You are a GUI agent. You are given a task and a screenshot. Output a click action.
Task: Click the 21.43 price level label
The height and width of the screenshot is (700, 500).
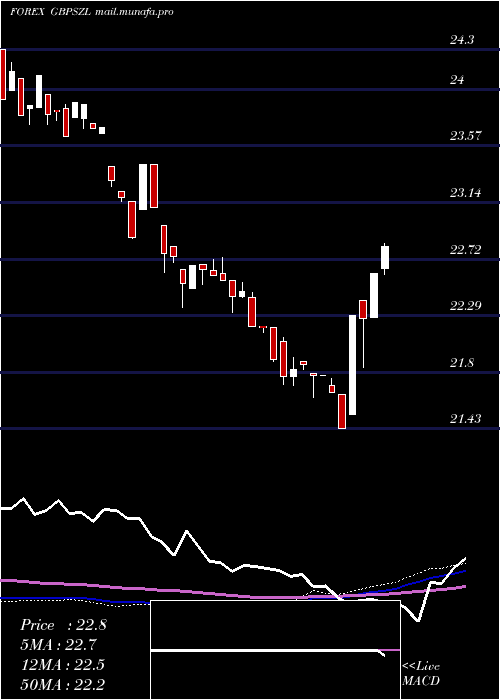pyautogui.click(x=466, y=419)
